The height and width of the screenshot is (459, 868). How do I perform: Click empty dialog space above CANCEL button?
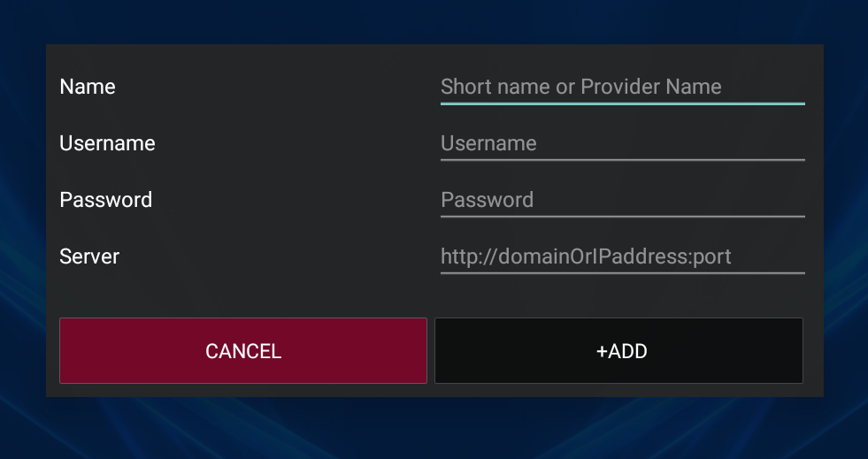pyautogui.click(x=243, y=296)
